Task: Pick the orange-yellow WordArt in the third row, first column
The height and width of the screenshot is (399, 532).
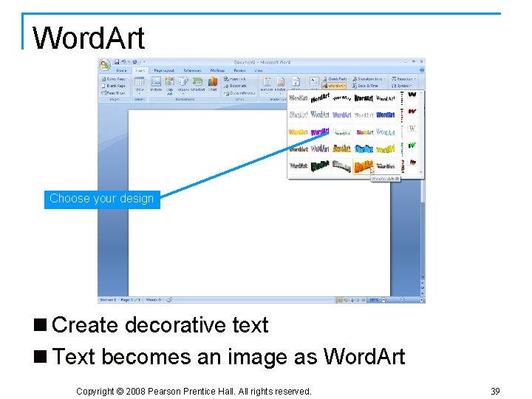Action: point(298,132)
